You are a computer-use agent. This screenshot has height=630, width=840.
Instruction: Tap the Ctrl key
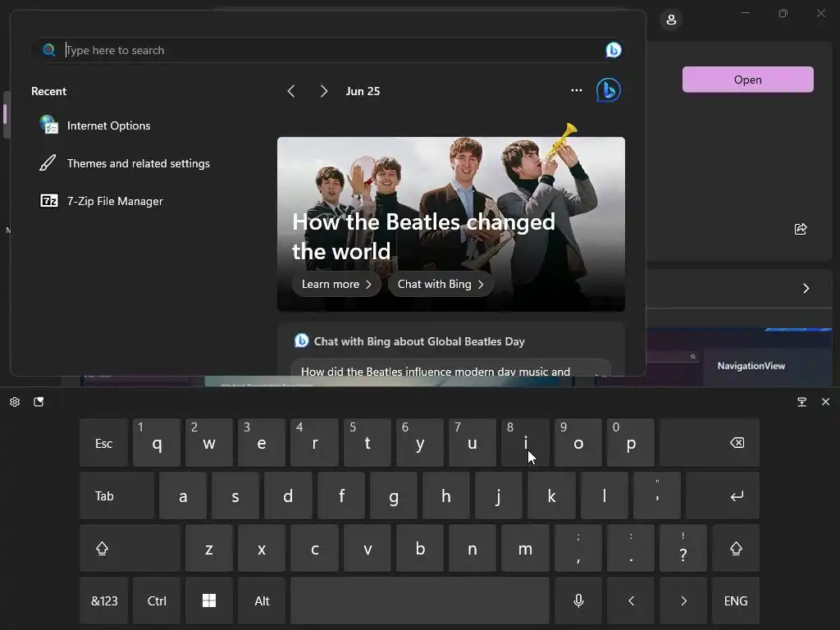(x=157, y=600)
